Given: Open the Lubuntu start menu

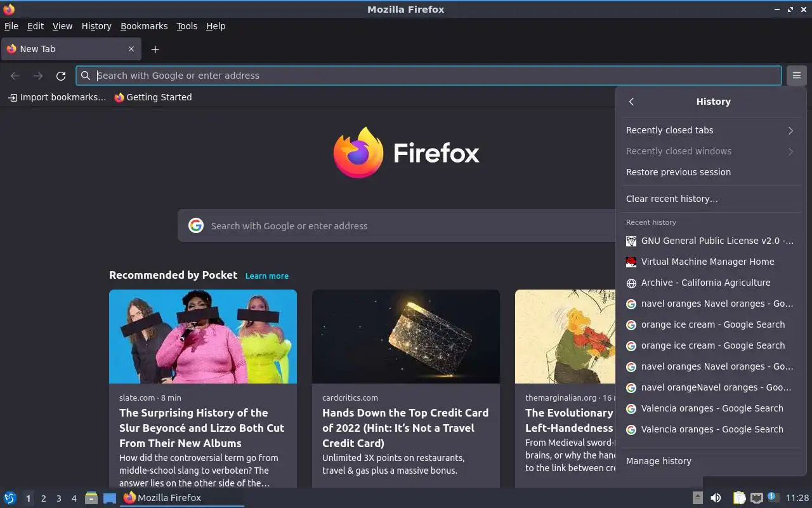Looking at the screenshot, I should click(10, 498).
